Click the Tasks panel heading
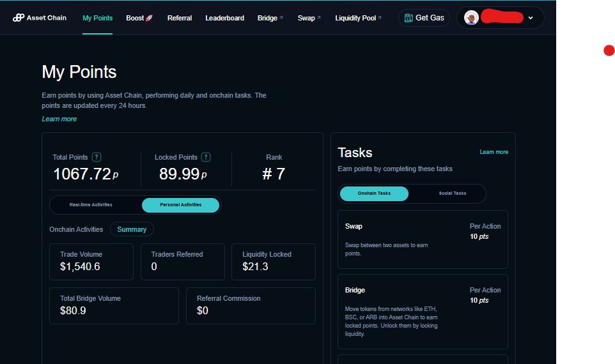Screen dimensions: 615x364 coord(355,153)
